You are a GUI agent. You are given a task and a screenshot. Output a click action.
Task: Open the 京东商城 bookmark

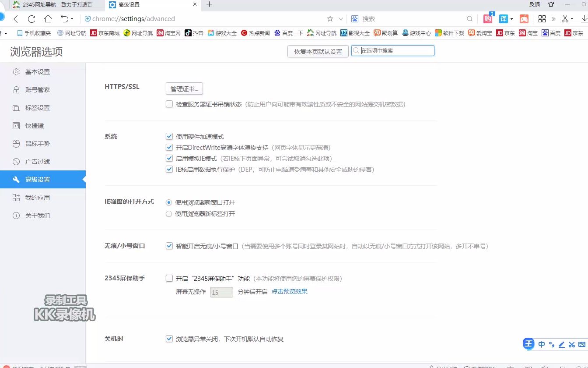pyautogui.click(x=105, y=33)
